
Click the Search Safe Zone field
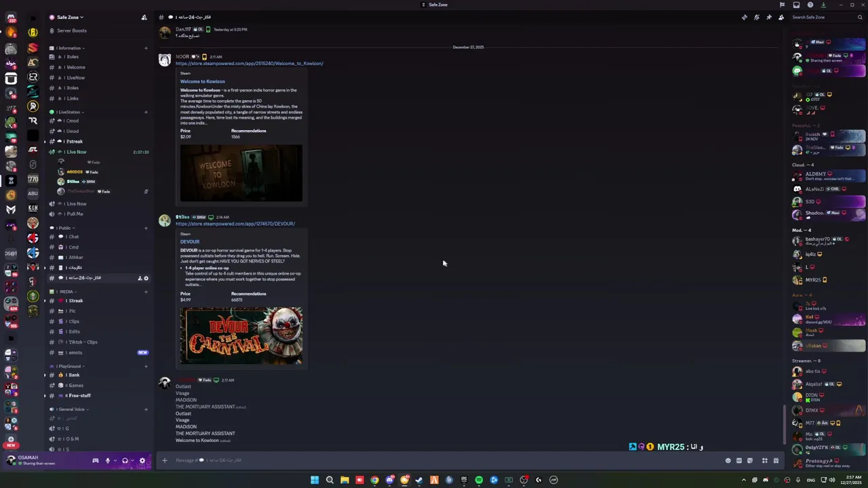tap(827, 17)
